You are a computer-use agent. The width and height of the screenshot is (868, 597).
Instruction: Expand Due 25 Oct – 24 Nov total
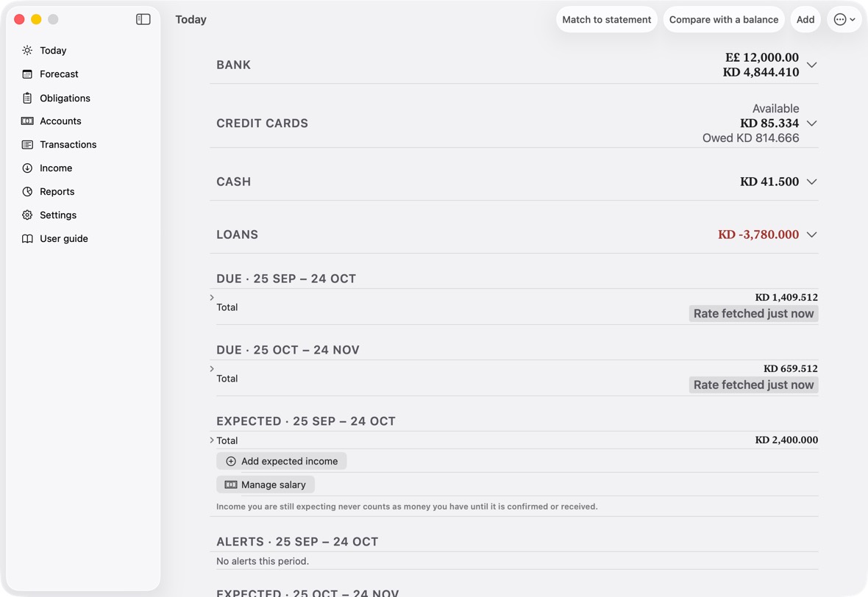pyautogui.click(x=212, y=369)
